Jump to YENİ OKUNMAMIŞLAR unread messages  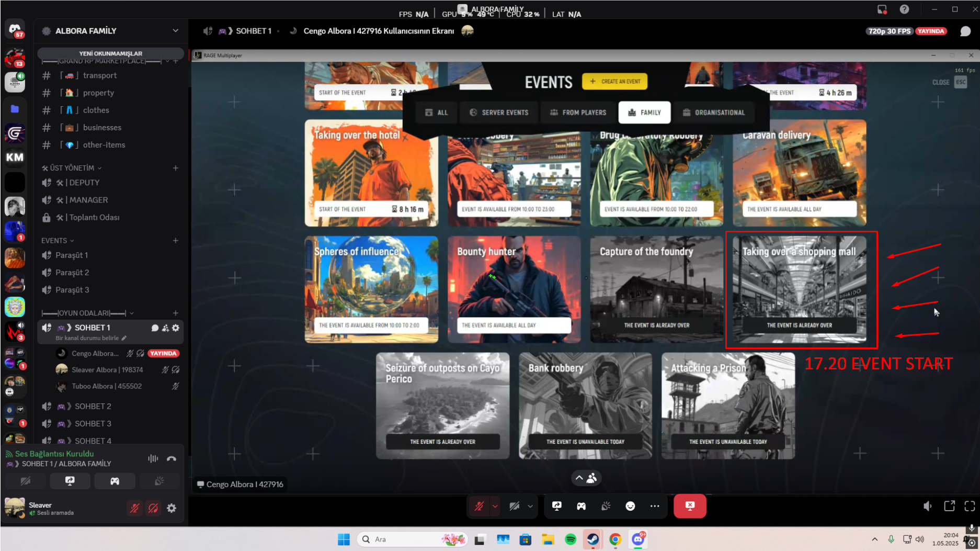[110, 53]
